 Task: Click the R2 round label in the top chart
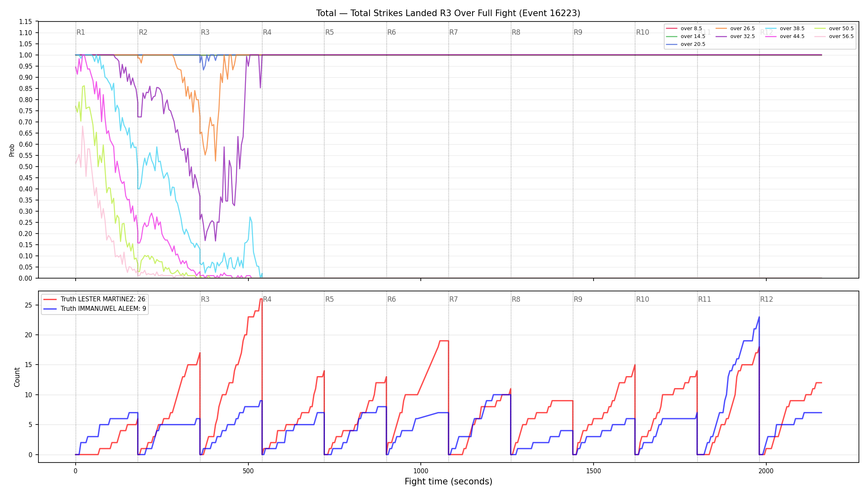[143, 32]
